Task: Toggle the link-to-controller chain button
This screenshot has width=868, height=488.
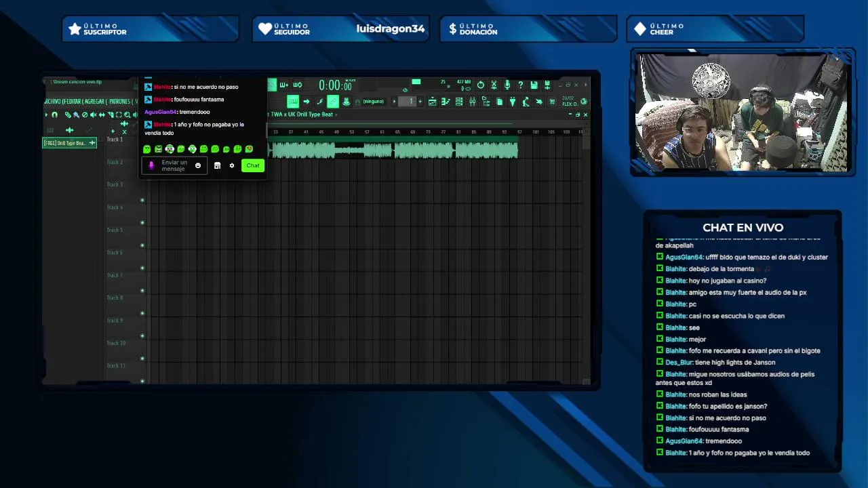Action: [333, 101]
